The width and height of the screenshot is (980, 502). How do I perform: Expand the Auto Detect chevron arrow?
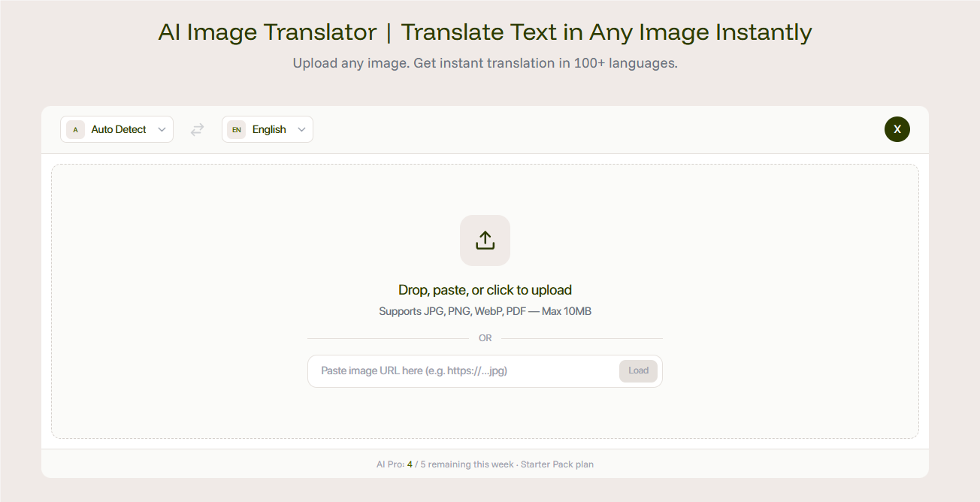coord(162,129)
